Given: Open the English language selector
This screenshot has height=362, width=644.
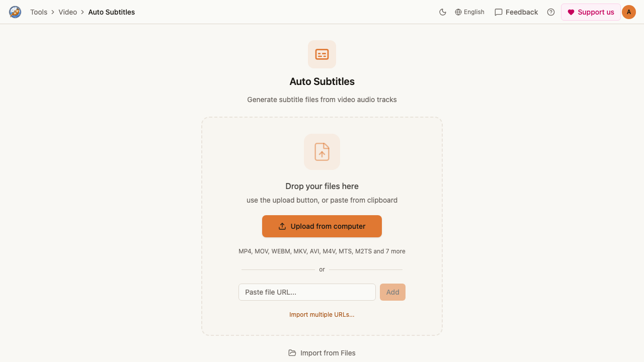Looking at the screenshot, I should 469,12.
